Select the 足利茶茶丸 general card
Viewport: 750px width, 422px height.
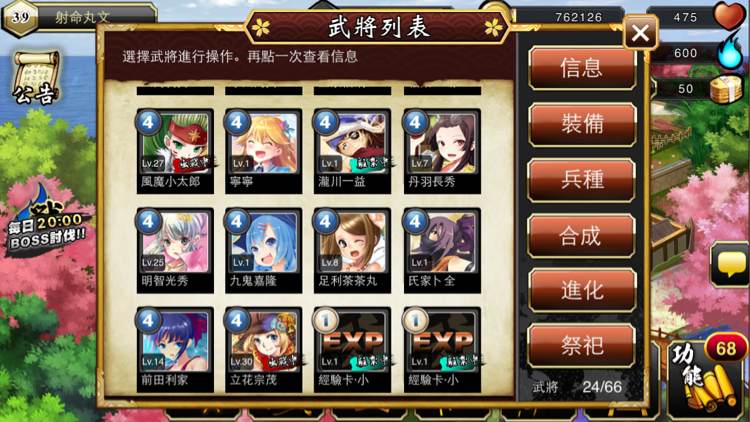point(352,250)
